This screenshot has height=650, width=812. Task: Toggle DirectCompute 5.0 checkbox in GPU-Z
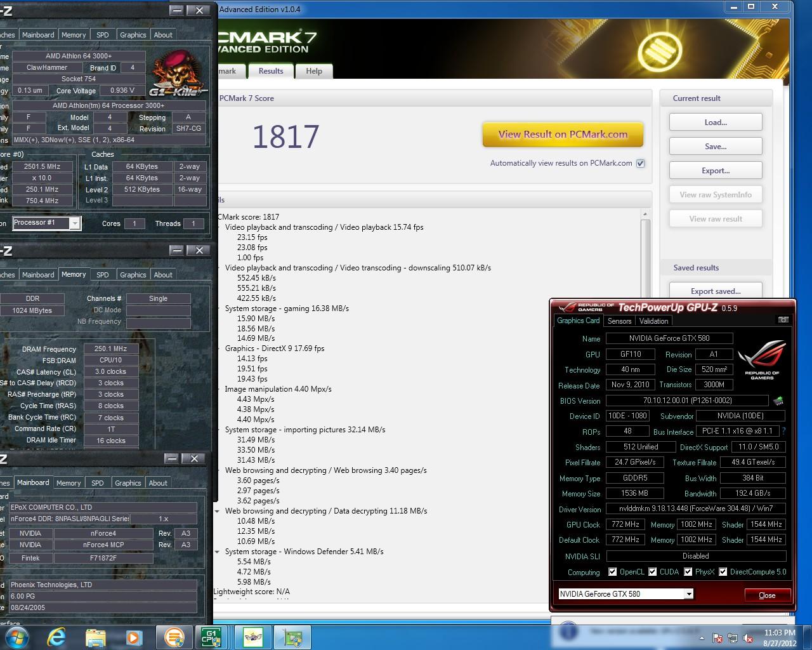point(723,572)
